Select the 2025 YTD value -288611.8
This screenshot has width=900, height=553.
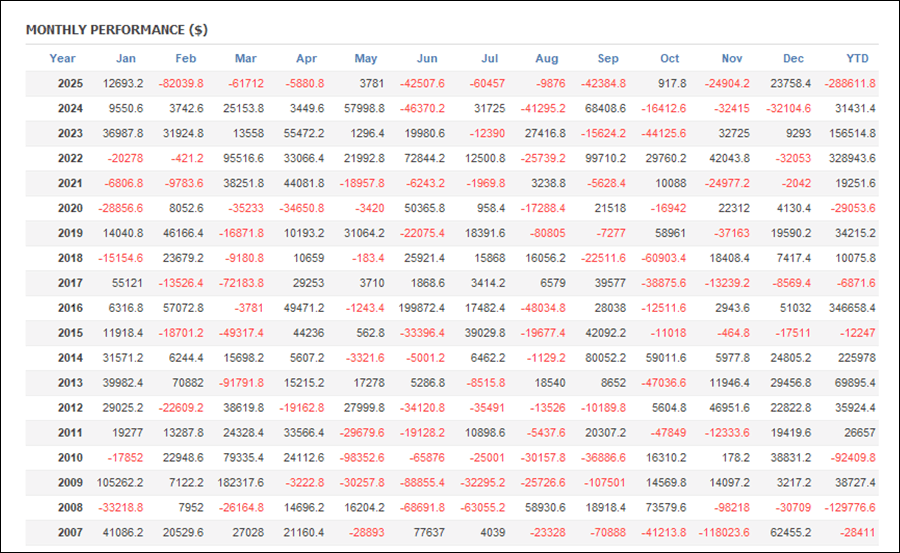[x=850, y=84]
